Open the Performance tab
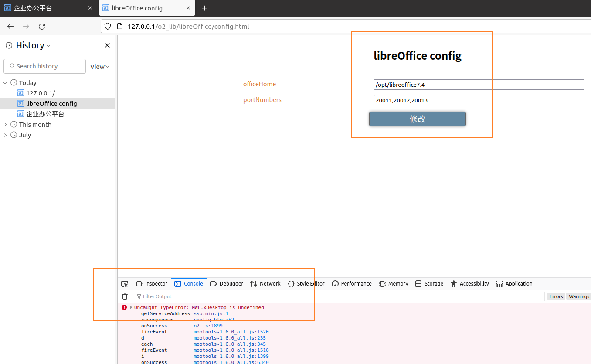Viewport: 591px width, 364px height. click(x=352, y=284)
